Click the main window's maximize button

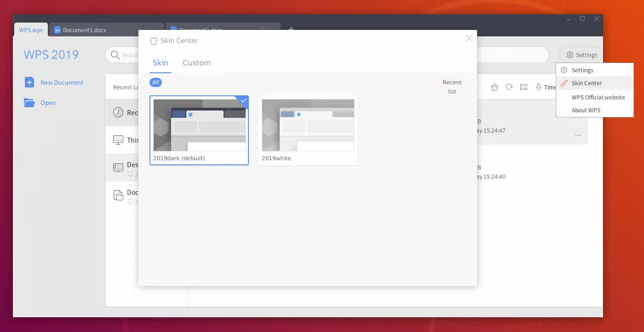pyautogui.click(x=582, y=18)
